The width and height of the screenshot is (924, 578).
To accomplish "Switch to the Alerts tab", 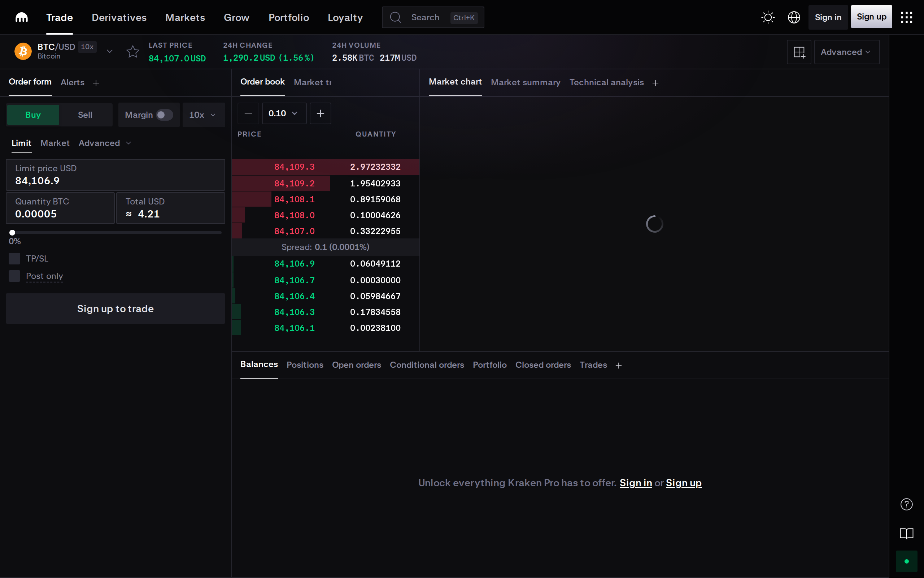I will 73,83.
